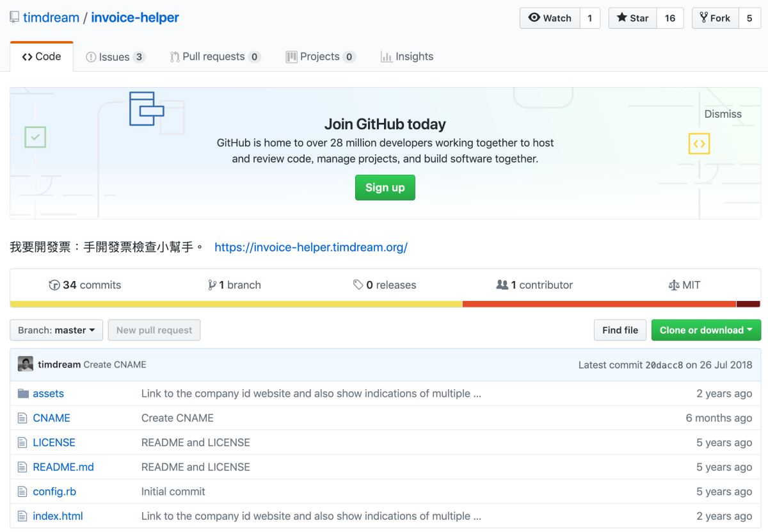The width and height of the screenshot is (768, 532).
Task: Click the branch icon beside 1 branch
Action: pyautogui.click(x=212, y=285)
